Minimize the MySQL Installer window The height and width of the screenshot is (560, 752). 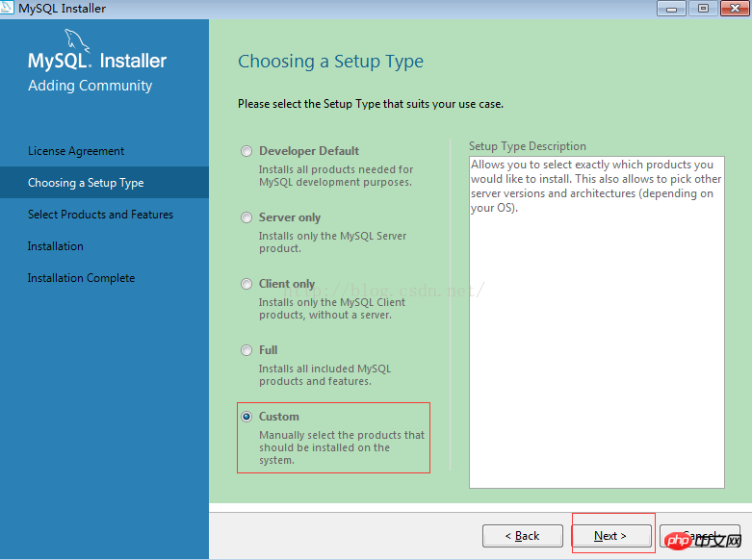671,8
